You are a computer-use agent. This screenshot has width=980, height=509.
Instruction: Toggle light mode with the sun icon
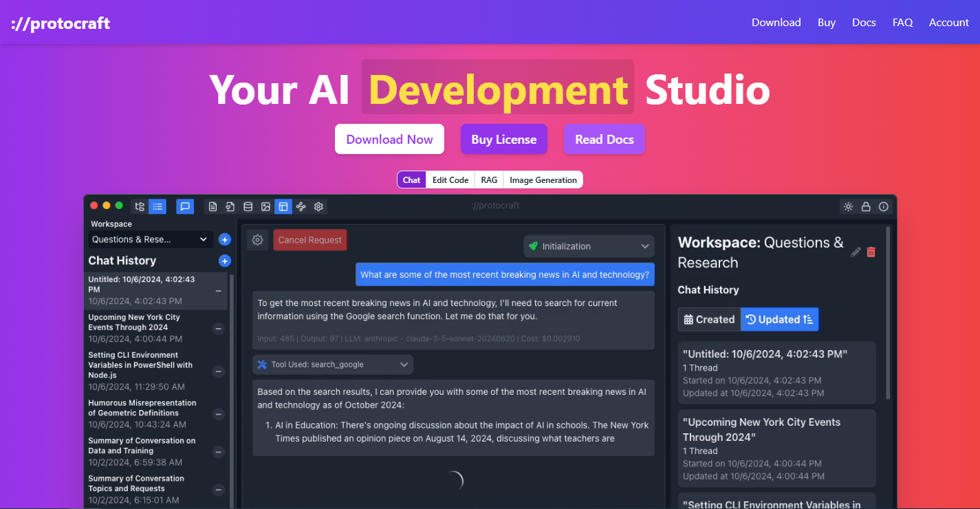(849, 206)
